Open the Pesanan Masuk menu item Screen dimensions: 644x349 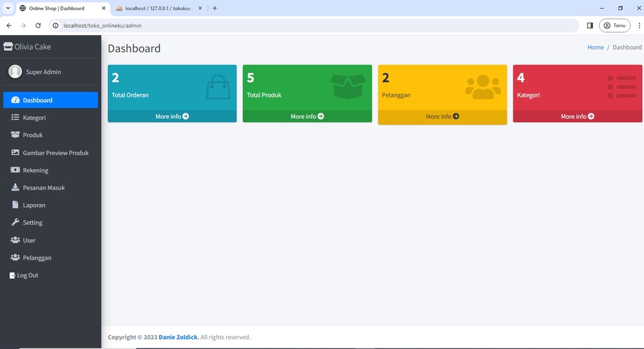[50, 187]
